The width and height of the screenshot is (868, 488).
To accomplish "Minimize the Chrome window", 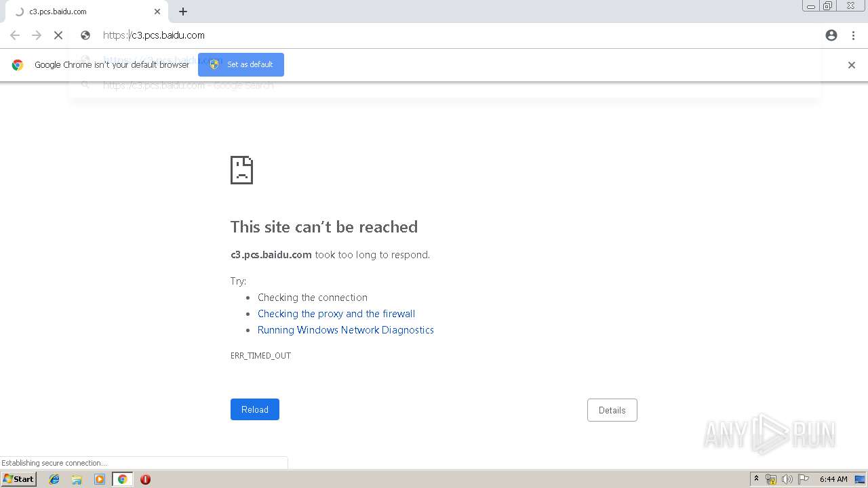I will (810, 6).
